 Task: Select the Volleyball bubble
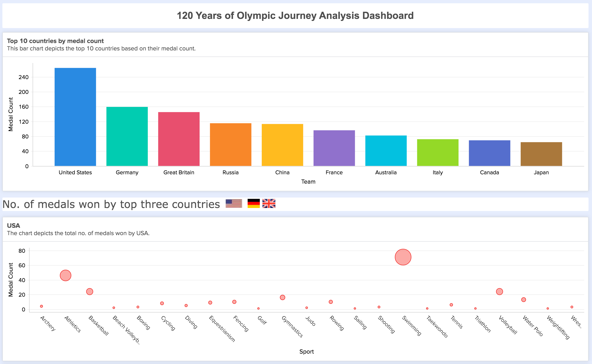(x=500, y=292)
